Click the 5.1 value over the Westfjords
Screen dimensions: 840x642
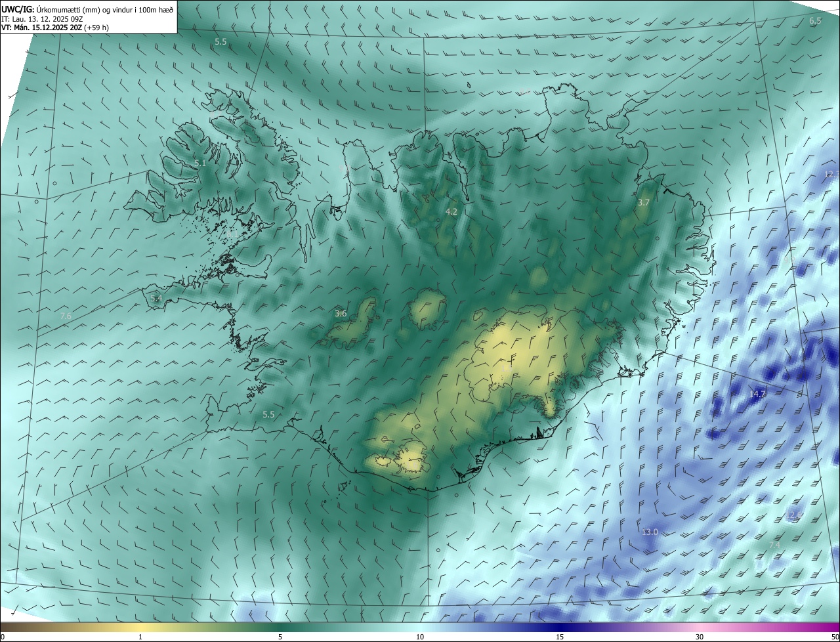tap(200, 163)
